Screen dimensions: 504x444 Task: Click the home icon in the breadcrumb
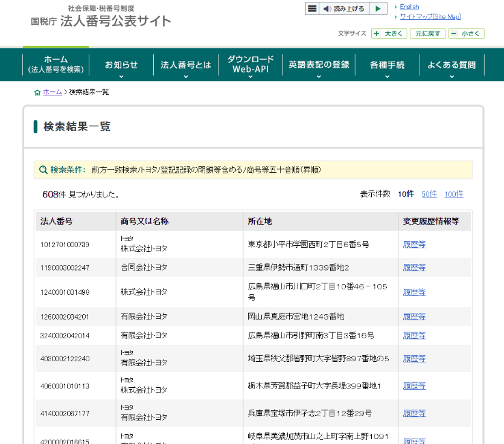click(x=37, y=92)
